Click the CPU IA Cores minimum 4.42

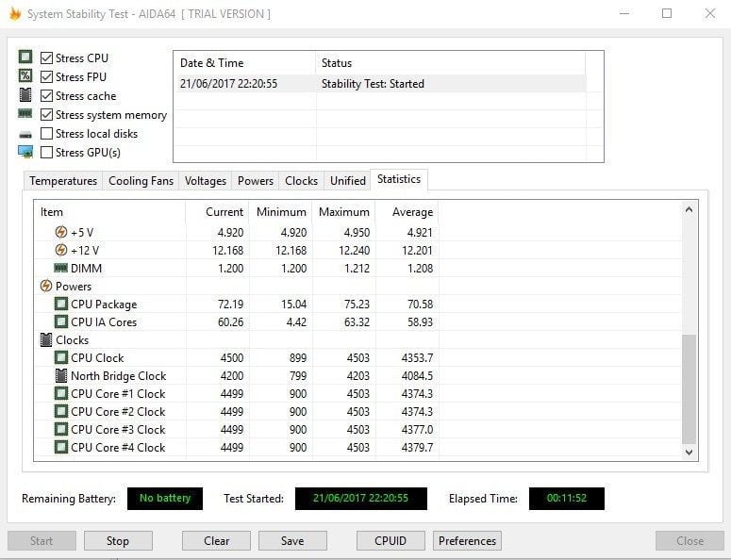296,321
